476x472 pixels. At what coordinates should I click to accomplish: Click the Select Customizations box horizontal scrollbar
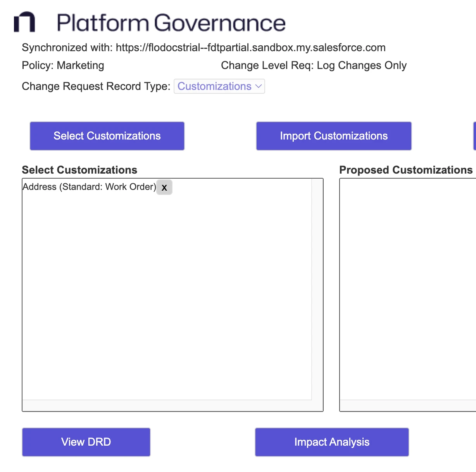pos(167,405)
